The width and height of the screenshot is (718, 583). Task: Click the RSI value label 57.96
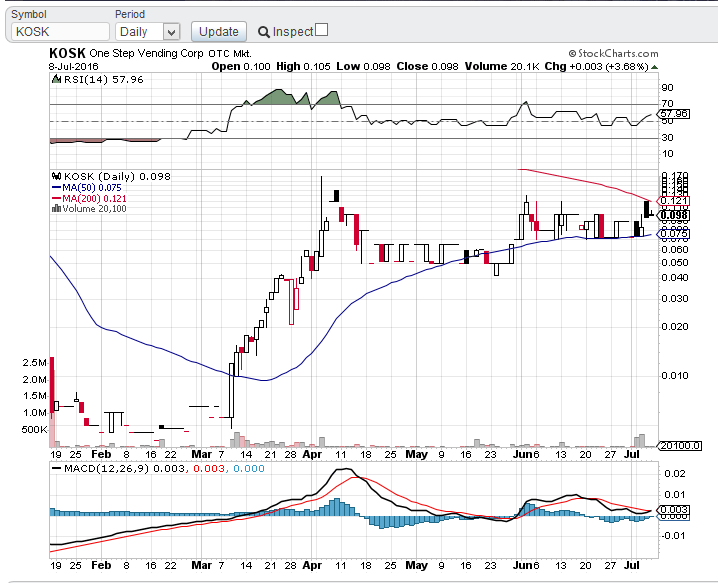673,114
